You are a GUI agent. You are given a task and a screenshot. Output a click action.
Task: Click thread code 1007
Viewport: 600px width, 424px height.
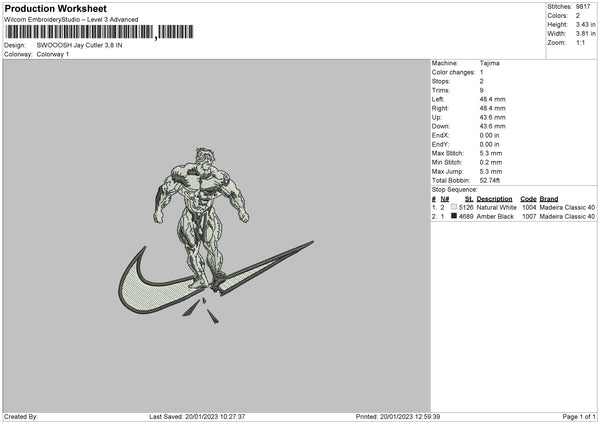529,217
